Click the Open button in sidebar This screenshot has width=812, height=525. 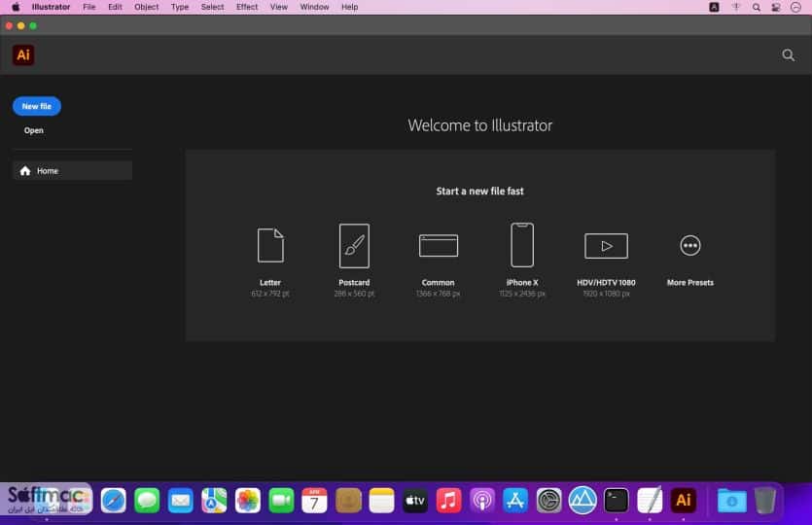click(x=34, y=130)
